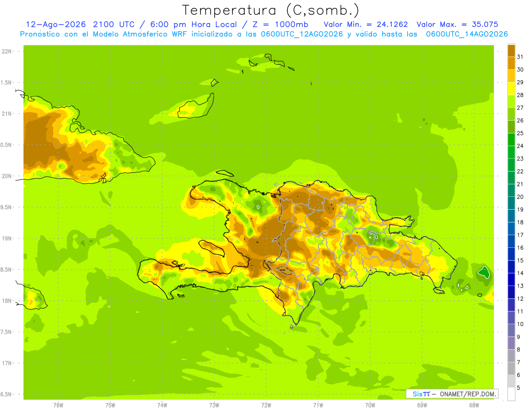The width and height of the screenshot is (532, 411).
Task: Click the latitude label "20N"
Action: tap(7, 176)
